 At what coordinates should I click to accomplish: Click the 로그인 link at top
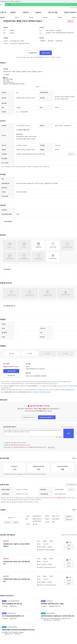(x=72, y=8)
